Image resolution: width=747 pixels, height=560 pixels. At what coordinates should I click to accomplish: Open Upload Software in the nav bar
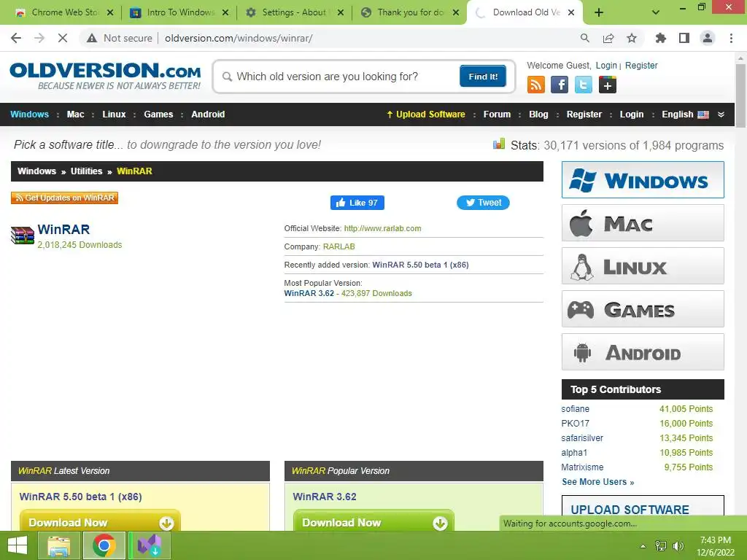tap(426, 114)
